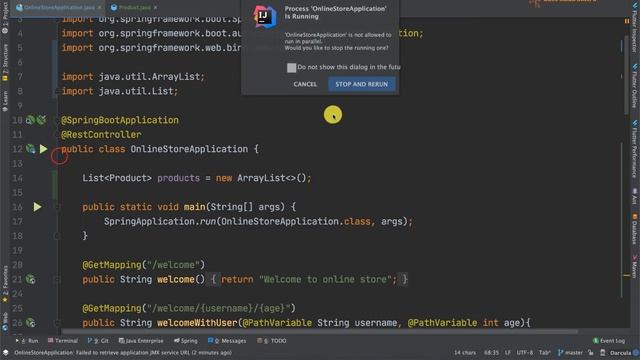Run main method from line 16 gutter arrow
The width and height of the screenshot is (640, 360).
click(x=37, y=207)
